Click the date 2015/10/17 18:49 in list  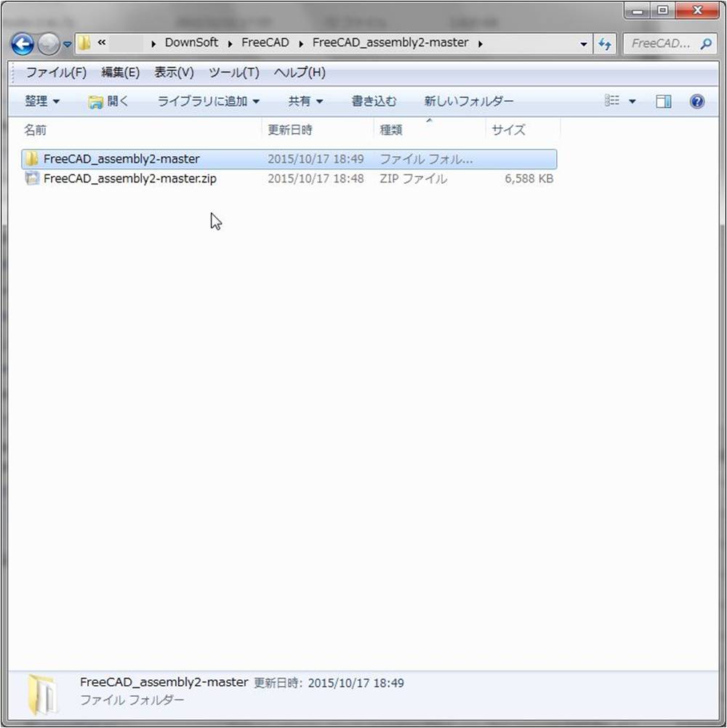pyautogui.click(x=316, y=159)
